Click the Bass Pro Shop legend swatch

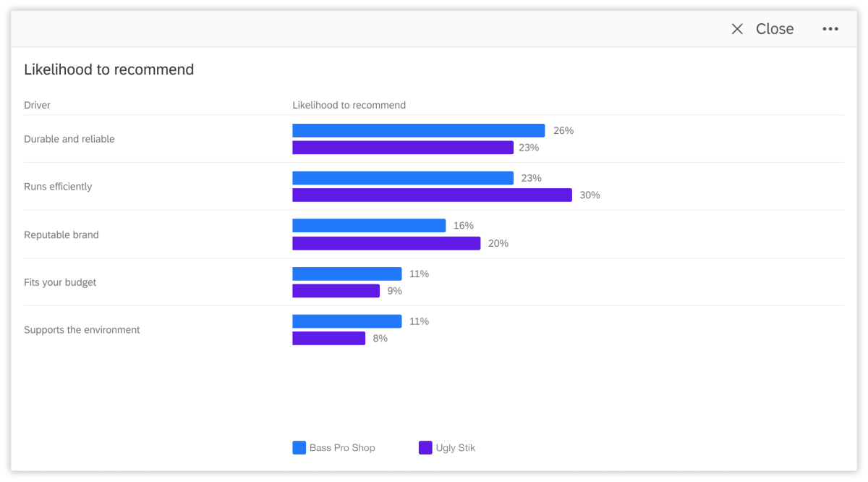[x=298, y=447]
